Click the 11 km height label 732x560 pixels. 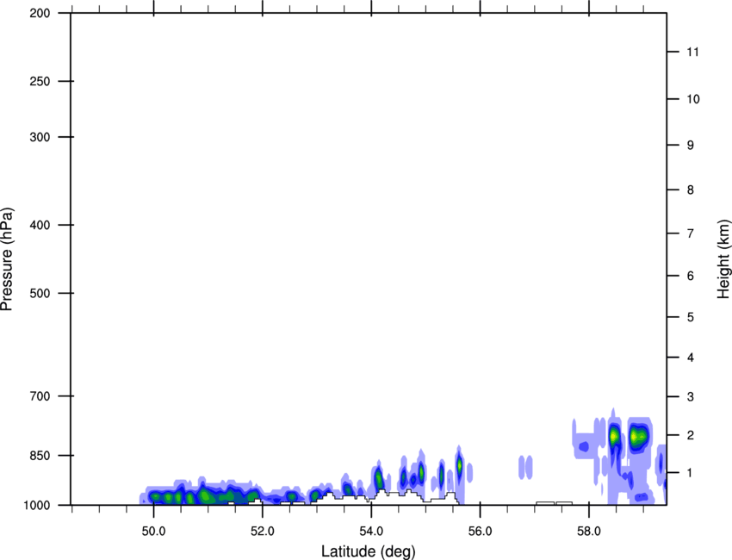(692, 52)
